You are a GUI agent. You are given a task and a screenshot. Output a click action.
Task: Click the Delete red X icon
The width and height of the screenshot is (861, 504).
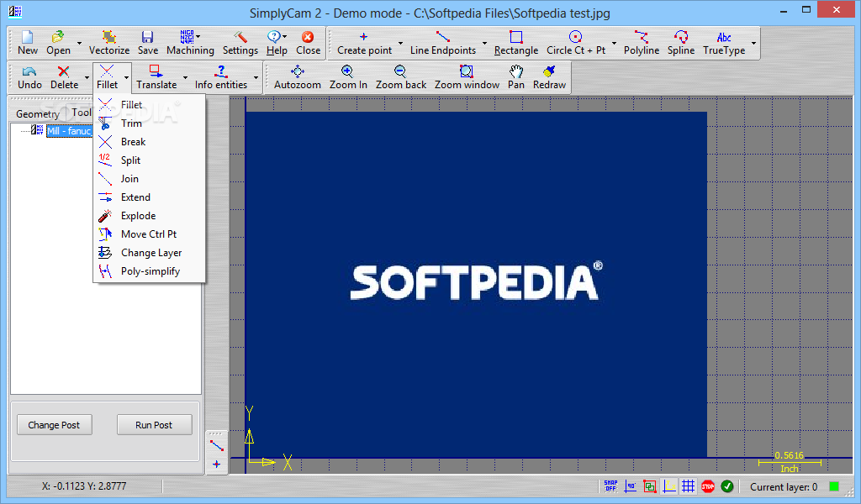[64, 71]
